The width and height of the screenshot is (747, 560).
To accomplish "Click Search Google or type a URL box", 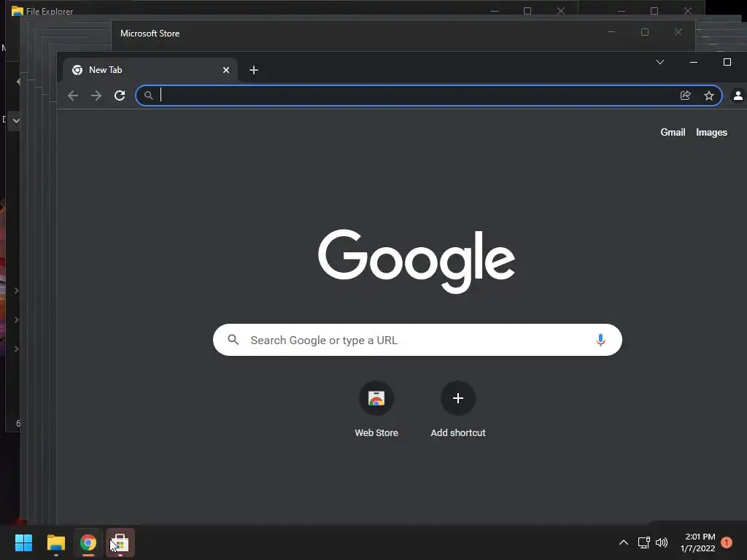I will pos(417,340).
